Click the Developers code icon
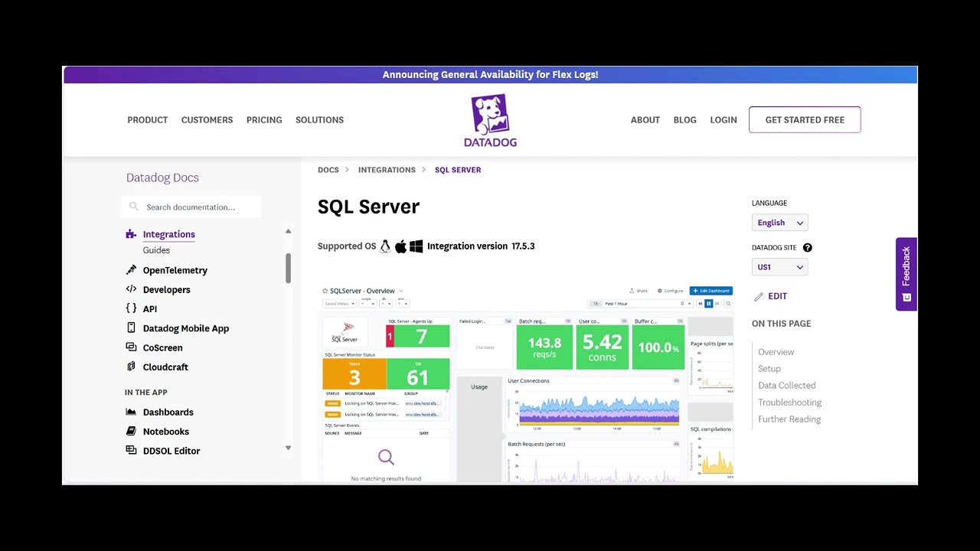Viewport: 980px width, 551px height. click(131, 289)
